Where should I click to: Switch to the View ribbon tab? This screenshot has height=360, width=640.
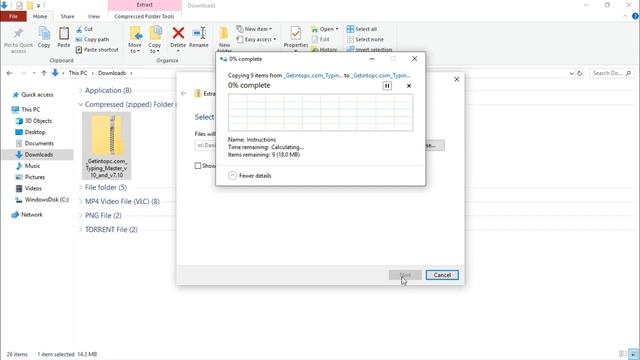(93, 16)
